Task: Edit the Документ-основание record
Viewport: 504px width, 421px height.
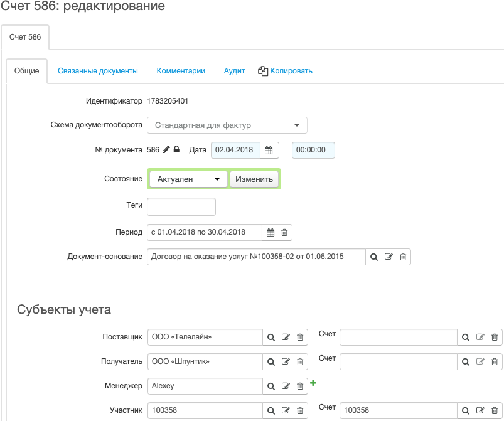Action: (x=389, y=257)
